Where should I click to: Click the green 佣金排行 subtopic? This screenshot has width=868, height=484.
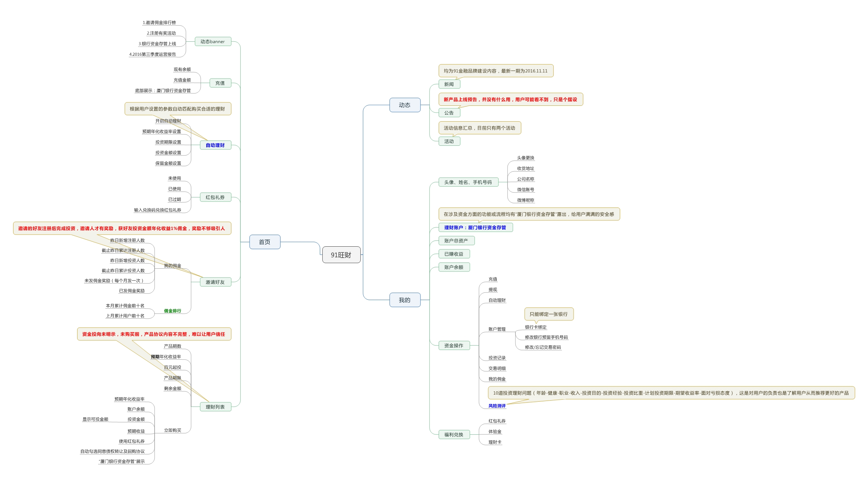(x=172, y=311)
